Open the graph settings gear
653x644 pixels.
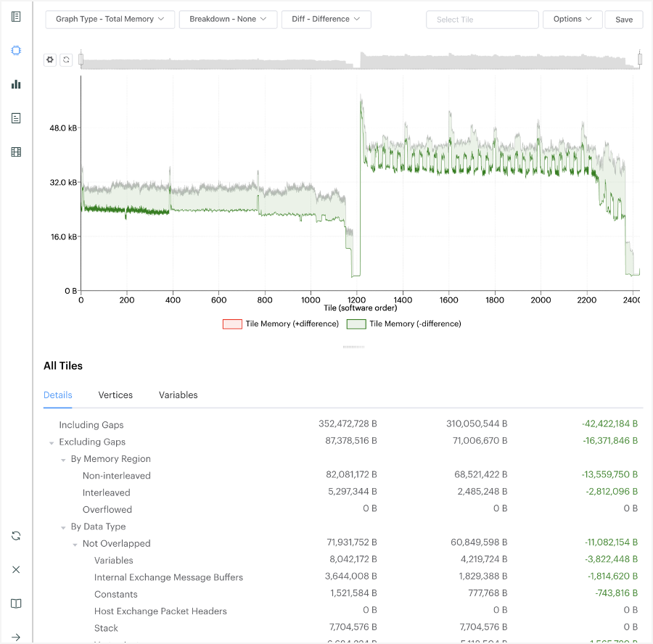pos(49,59)
